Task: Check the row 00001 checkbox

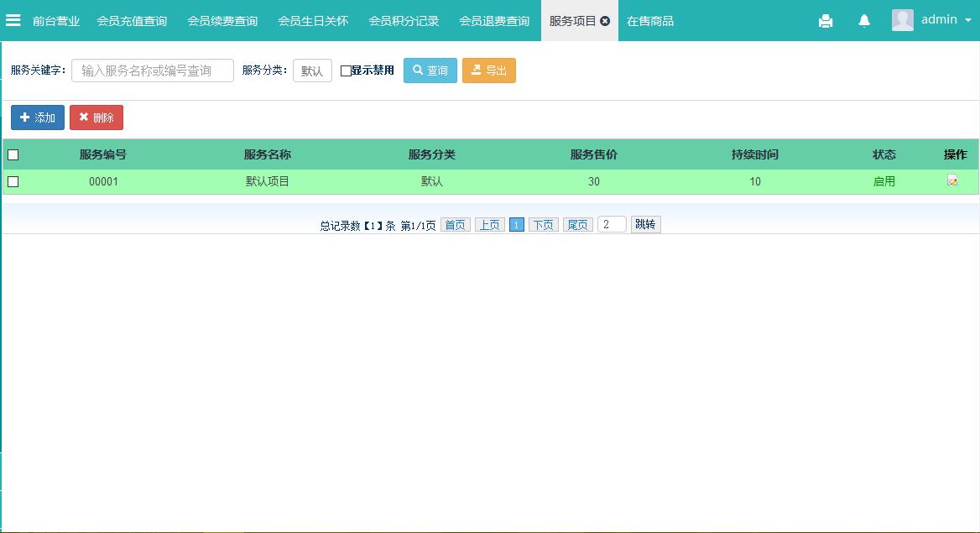Action: (x=13, y=181)
